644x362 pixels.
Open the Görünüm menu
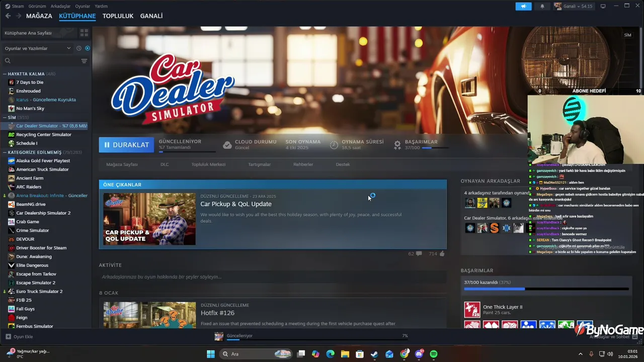point(37,6)
